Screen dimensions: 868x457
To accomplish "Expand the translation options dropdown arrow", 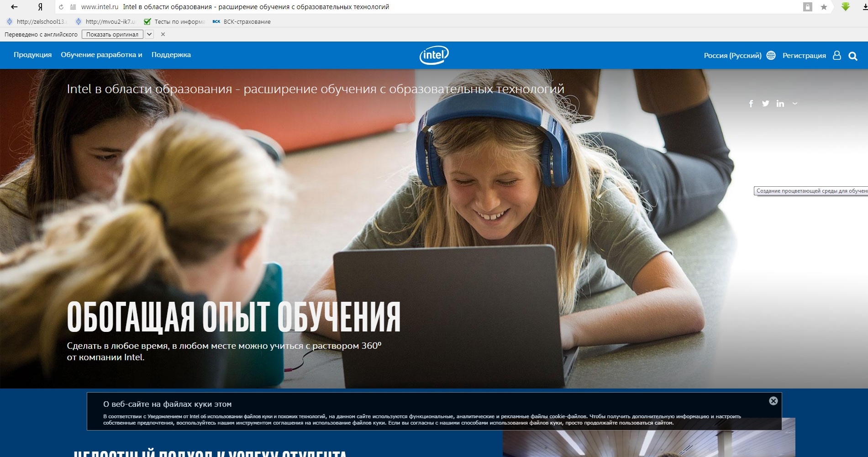I will 149,34.
